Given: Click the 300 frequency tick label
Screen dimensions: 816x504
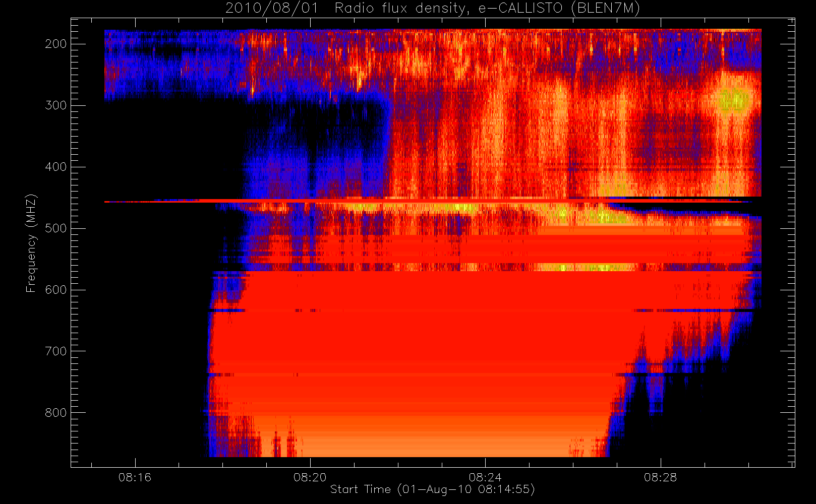Looking at the screenshot, I should pos(56,105).
